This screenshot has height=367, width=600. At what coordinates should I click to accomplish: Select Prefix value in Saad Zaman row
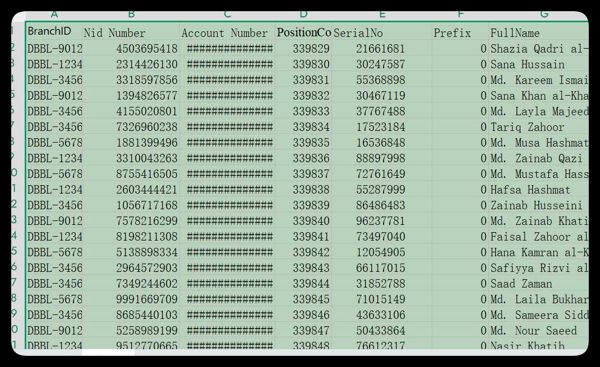(x=460, y=284)
